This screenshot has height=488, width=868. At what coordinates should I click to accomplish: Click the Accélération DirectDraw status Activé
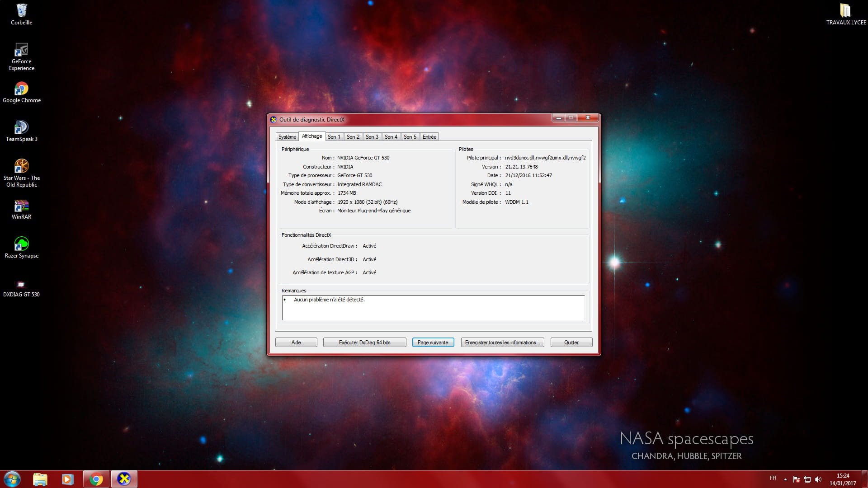pos(369,246)
